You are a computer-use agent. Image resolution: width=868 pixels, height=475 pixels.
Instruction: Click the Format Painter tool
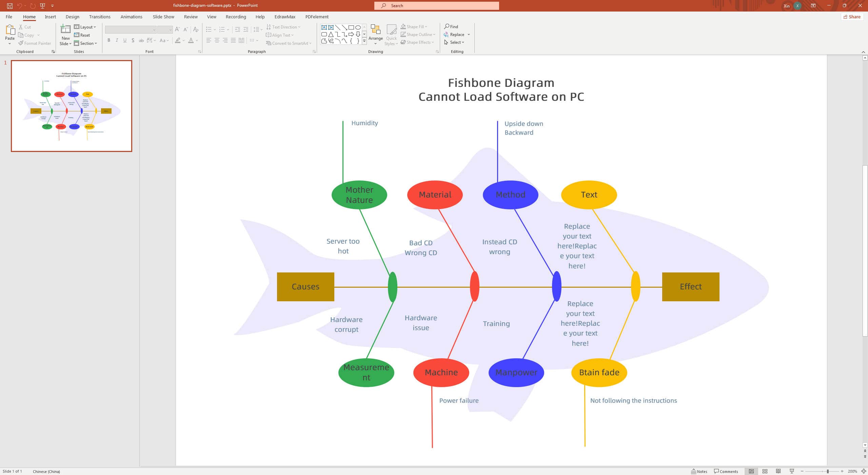35,43
